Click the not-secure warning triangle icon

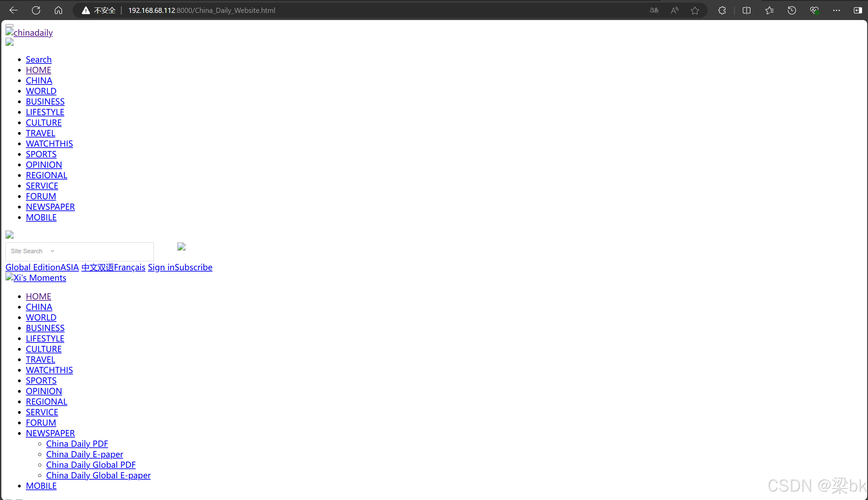(x=86, y=11)
